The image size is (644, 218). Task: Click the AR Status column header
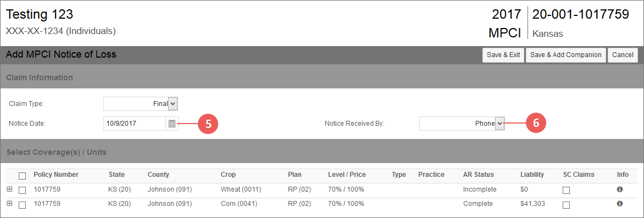pos(479,175)
